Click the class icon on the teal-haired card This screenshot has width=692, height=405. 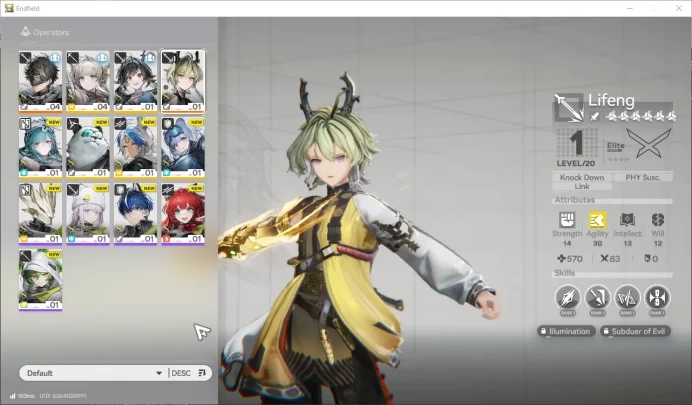tap(25, 124)
